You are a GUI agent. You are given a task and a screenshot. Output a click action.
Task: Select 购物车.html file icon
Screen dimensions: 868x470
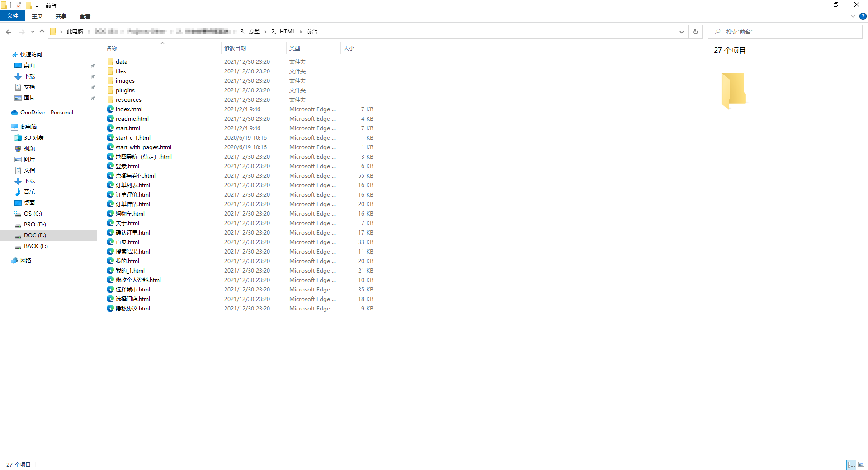click(110, 213)
